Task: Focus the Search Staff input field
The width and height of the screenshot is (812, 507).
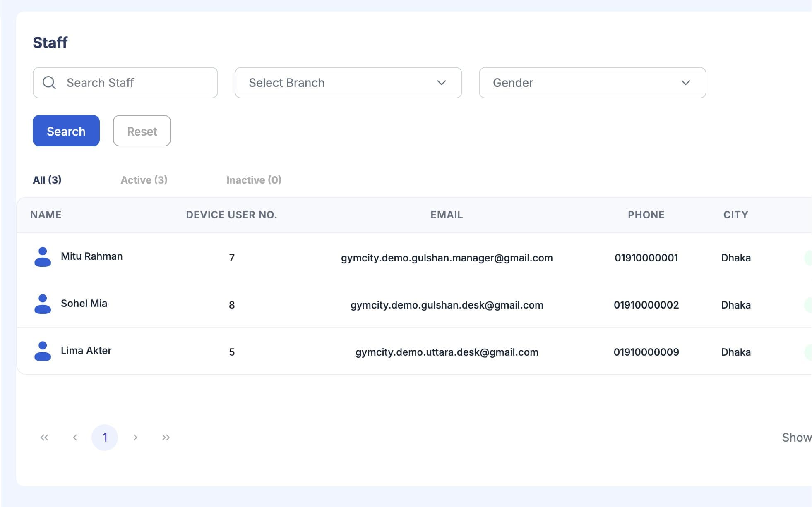Action: pos(125,83)
